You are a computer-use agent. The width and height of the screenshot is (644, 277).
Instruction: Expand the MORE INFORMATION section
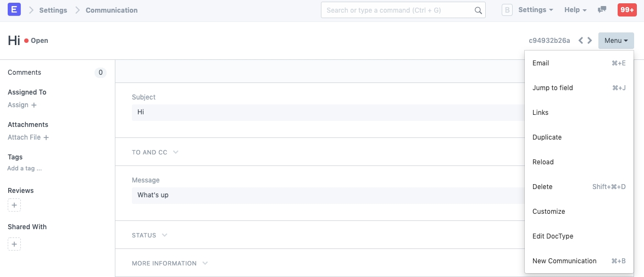point(169,263)
